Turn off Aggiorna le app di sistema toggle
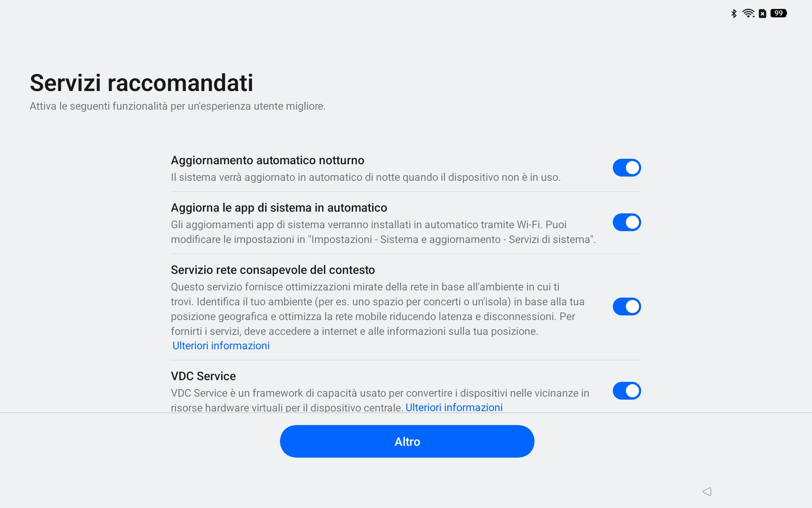This screenshot has height=508, width=812. point(627,222)
